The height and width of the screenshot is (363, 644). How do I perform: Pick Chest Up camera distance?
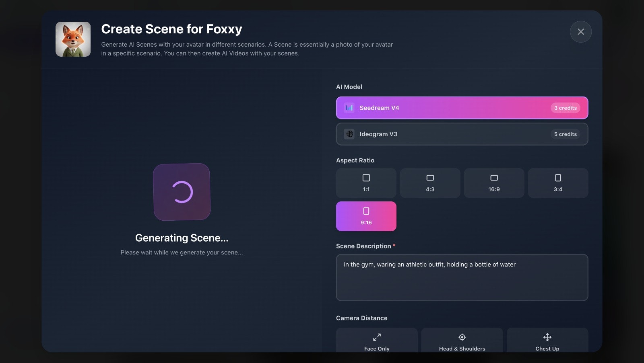547,341
